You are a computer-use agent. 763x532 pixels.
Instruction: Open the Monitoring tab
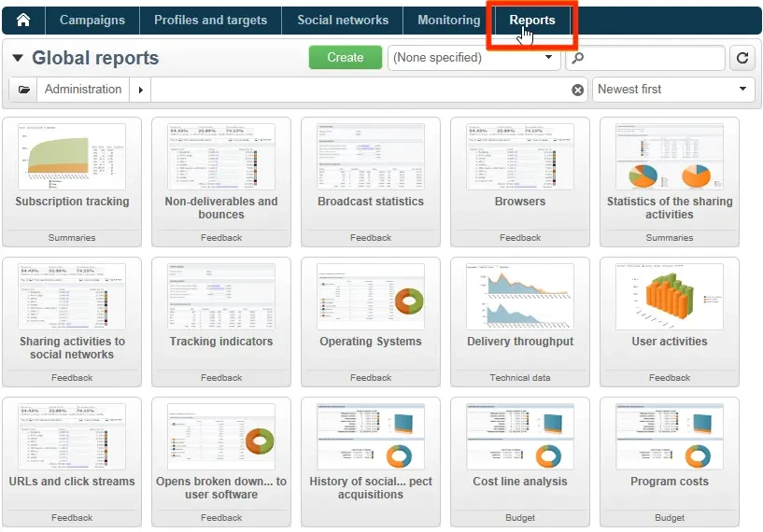tap(448, 21)
